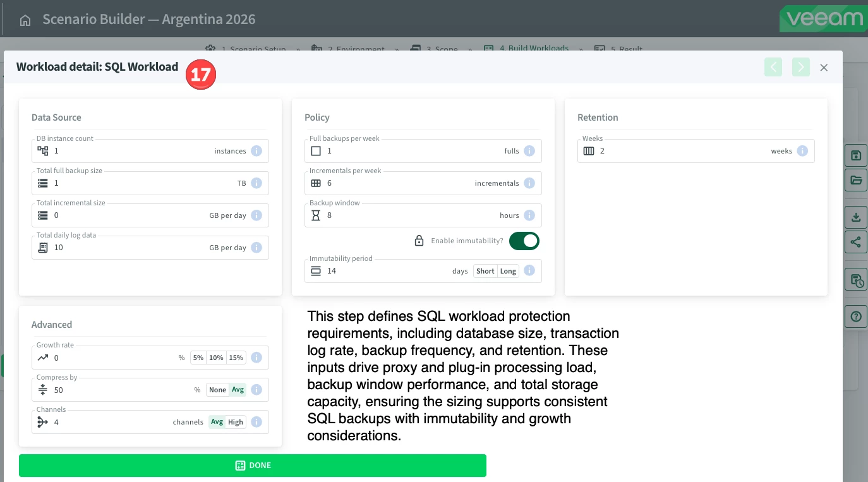Click the Total full backup size field
868x482 pixels.
point(139,183)
